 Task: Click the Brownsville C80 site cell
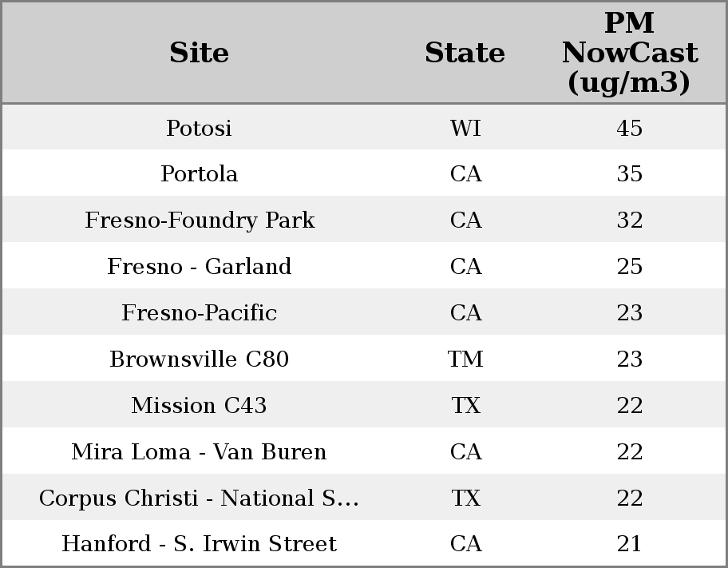point(200,359)
